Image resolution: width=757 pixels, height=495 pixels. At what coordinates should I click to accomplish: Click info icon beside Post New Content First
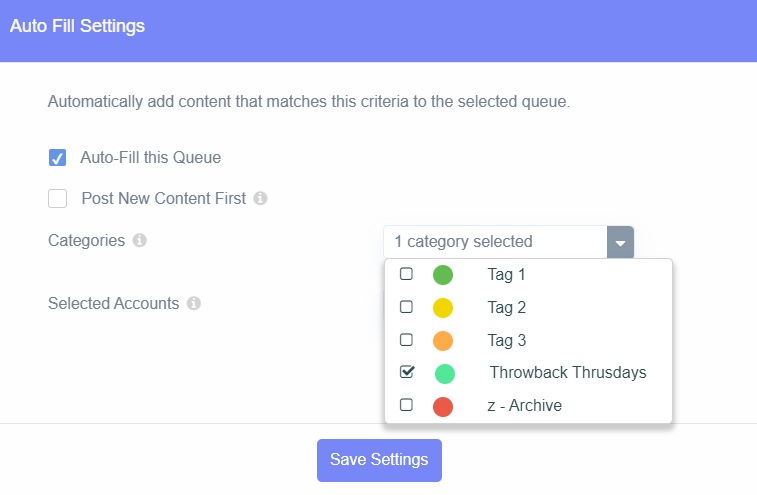tap(260, 198)
